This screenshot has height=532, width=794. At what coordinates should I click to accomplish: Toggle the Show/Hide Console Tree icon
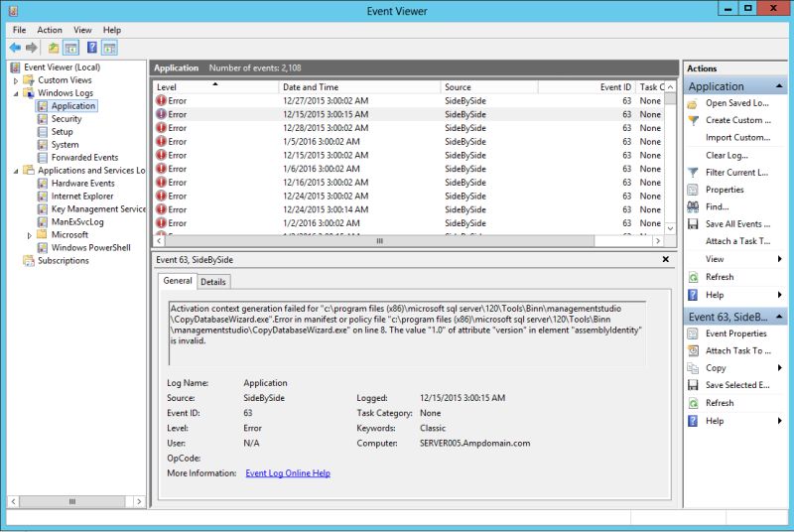(x=70, y=48)
